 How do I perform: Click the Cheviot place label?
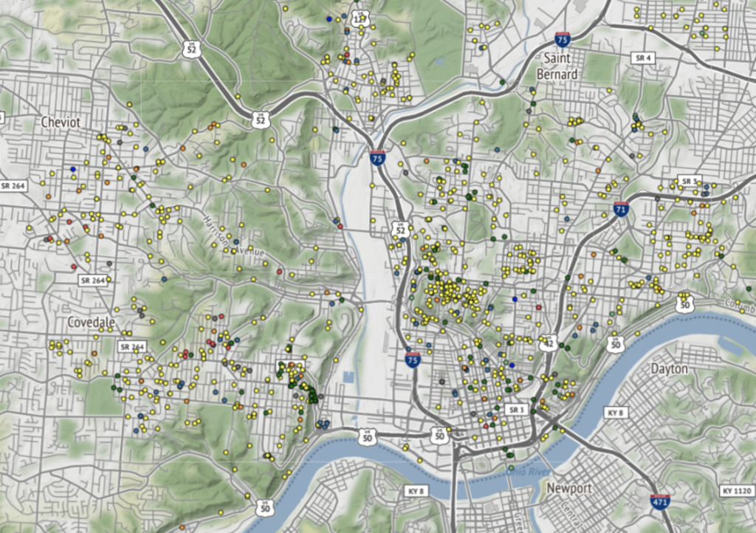[x=61, y=123]
